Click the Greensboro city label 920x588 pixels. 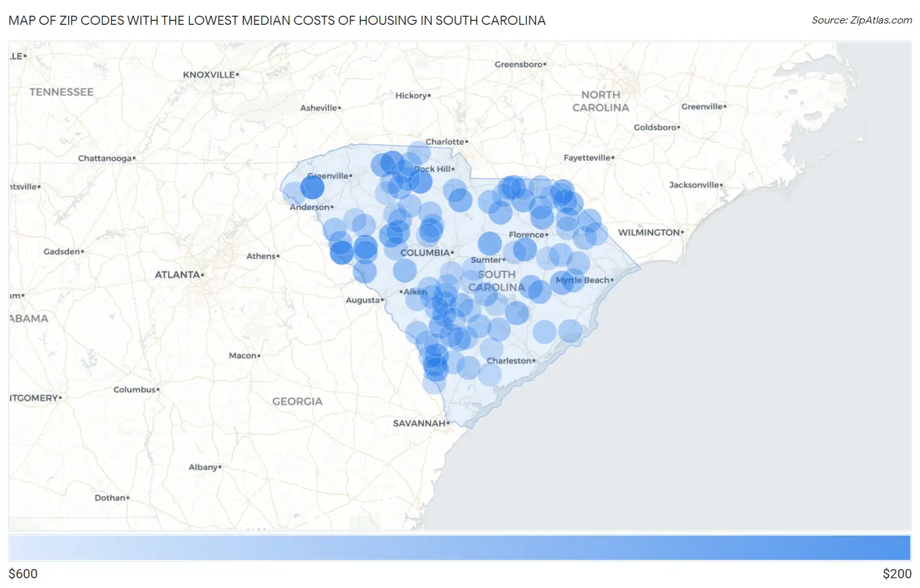tap(520, 64)
